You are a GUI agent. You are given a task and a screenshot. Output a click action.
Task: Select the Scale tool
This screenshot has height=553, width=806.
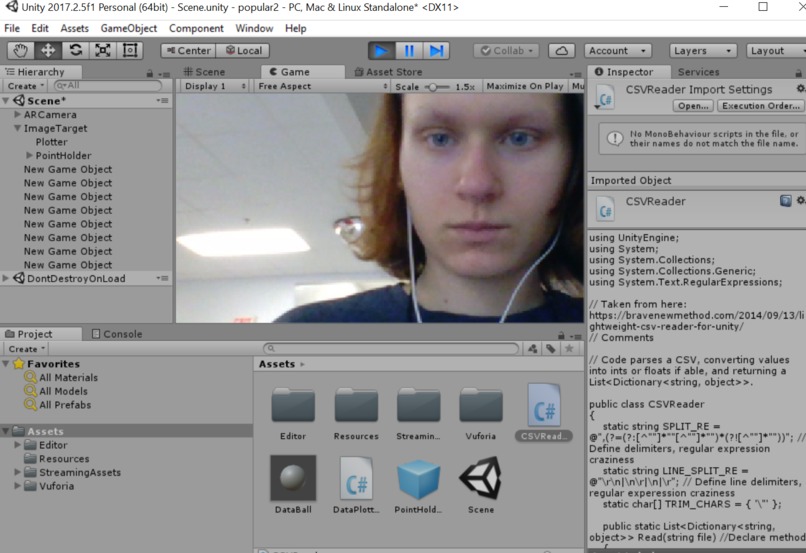click(x=103, y=50)
